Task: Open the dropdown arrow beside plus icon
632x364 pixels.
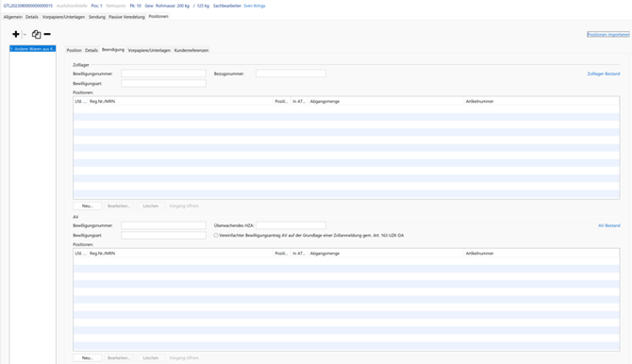Action: click(x=25, y=35)
